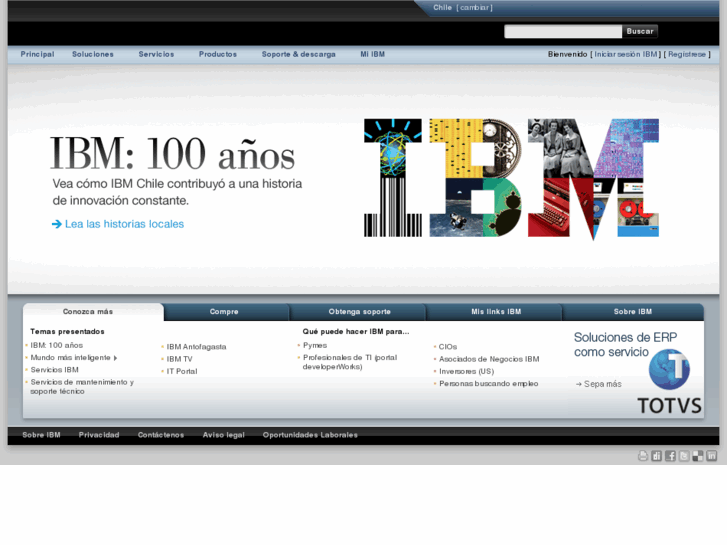Click Chile country label in header

point(442,7)
